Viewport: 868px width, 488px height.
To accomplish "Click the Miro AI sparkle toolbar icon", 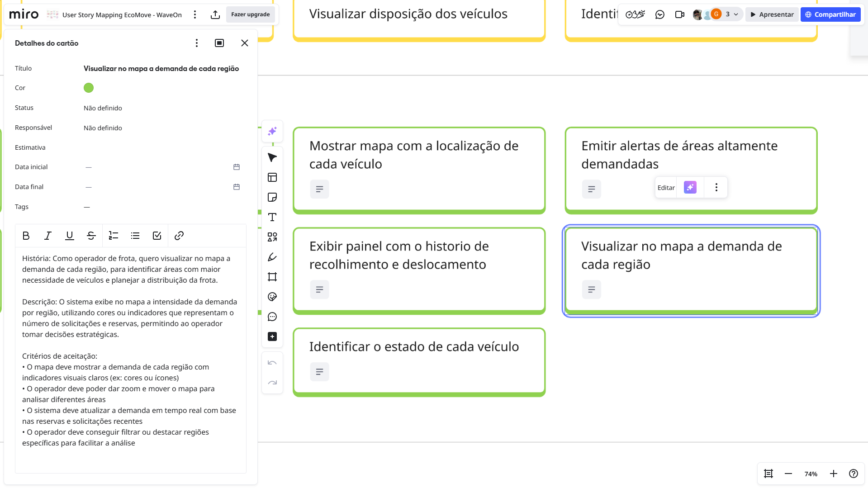I will tap(272, 131).
